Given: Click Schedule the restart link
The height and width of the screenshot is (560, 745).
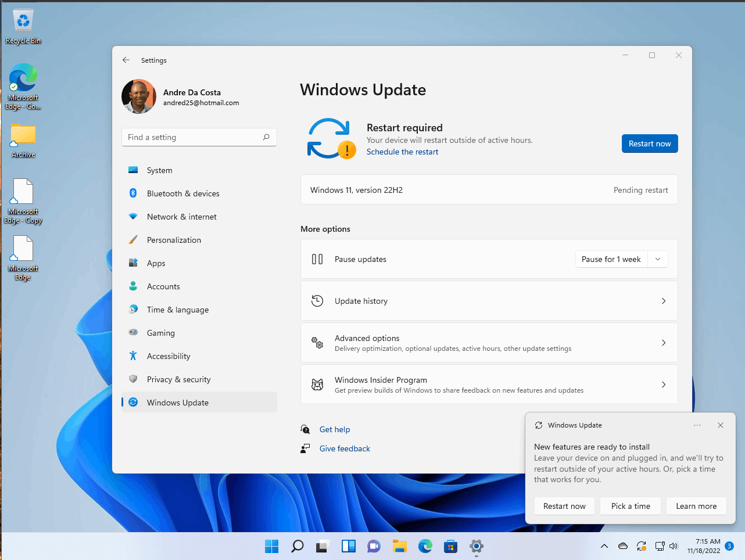Looking at the screenshot, I should click(x=402, y=152).
